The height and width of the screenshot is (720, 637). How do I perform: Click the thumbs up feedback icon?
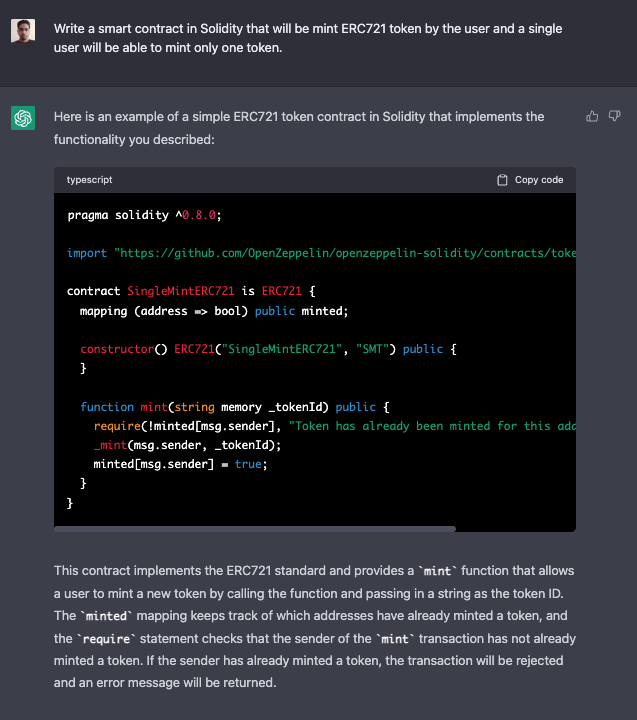[x=592, y=117]
